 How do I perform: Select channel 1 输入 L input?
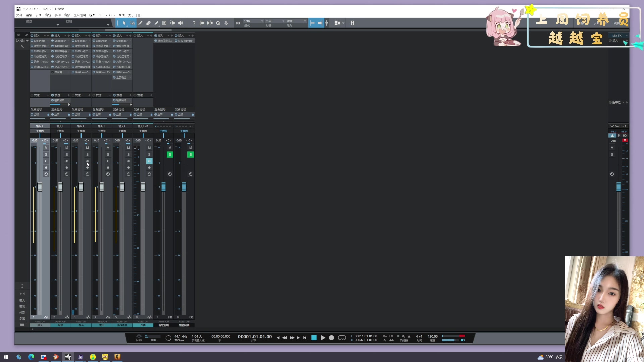click(40, 126)
